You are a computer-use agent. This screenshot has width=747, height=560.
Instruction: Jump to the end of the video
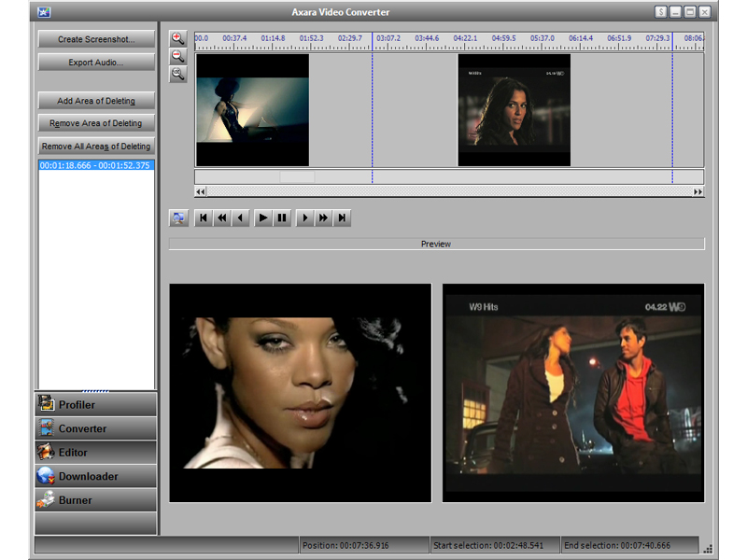342,218
